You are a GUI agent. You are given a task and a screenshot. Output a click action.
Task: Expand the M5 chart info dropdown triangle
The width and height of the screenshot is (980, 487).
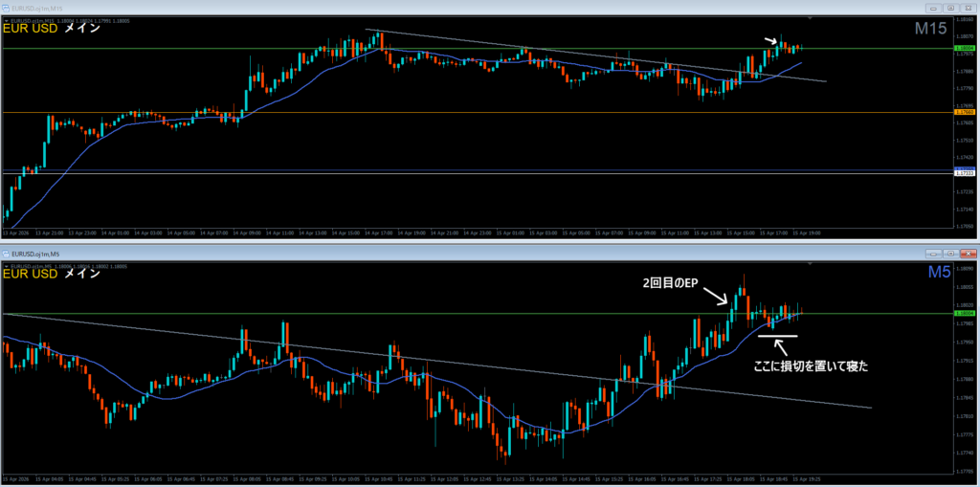[x=6, y=265]
